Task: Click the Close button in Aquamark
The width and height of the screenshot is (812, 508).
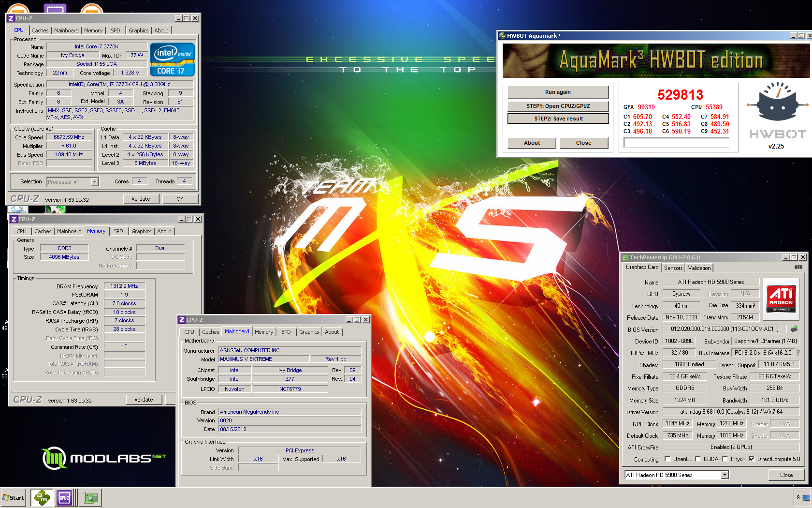Action: pos(583,143)
